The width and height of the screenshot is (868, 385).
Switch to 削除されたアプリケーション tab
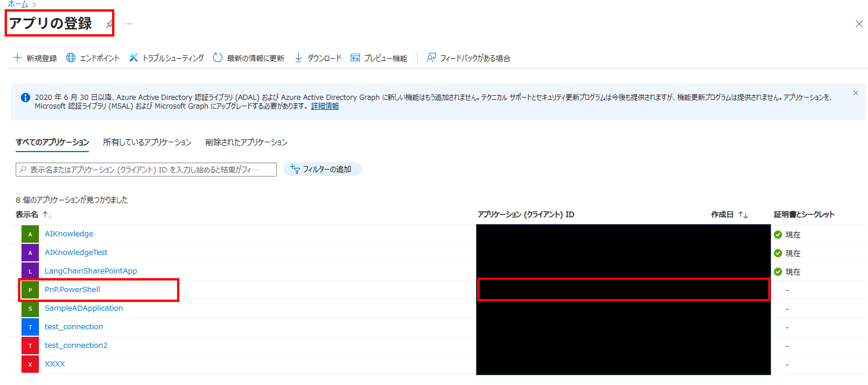click(x=246, y=142)
